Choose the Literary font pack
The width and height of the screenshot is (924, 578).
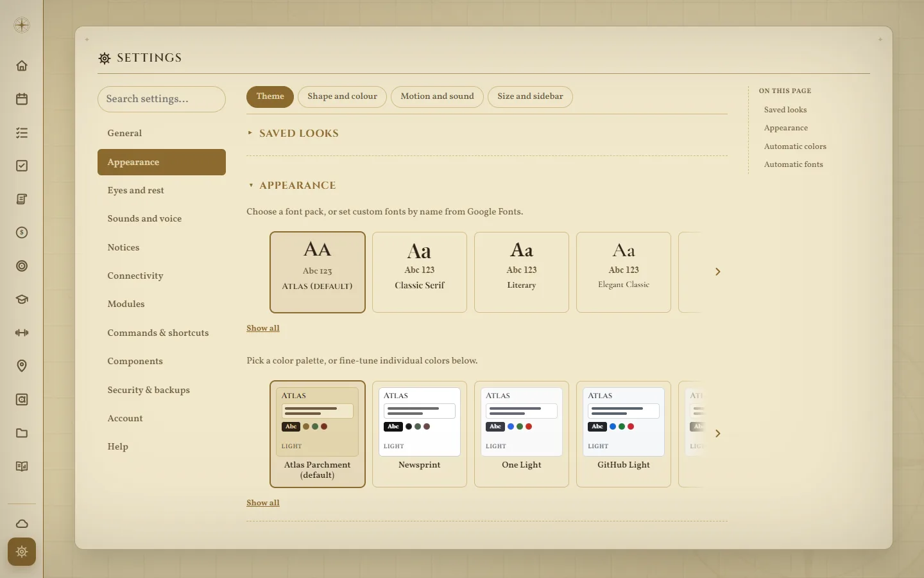pyautogui.click(x=522, y=272)
